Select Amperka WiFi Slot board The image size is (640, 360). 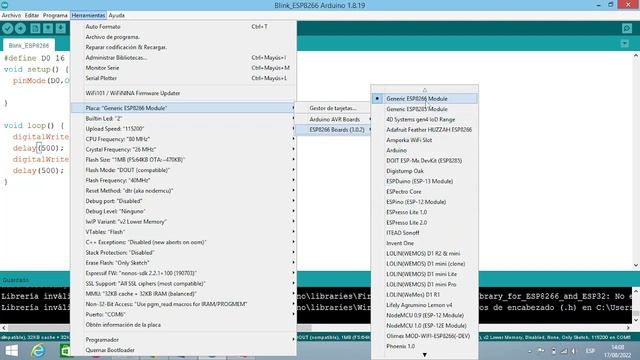[424, 140]
